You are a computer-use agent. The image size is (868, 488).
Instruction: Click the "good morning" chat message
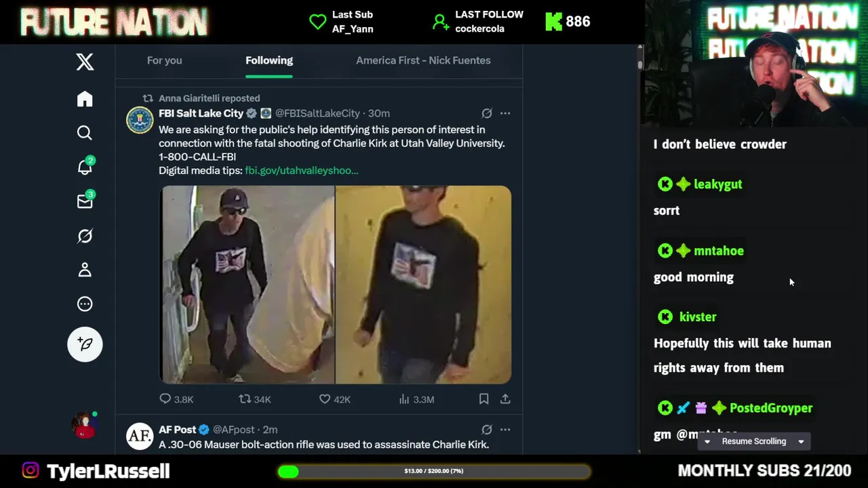point(694,277)
